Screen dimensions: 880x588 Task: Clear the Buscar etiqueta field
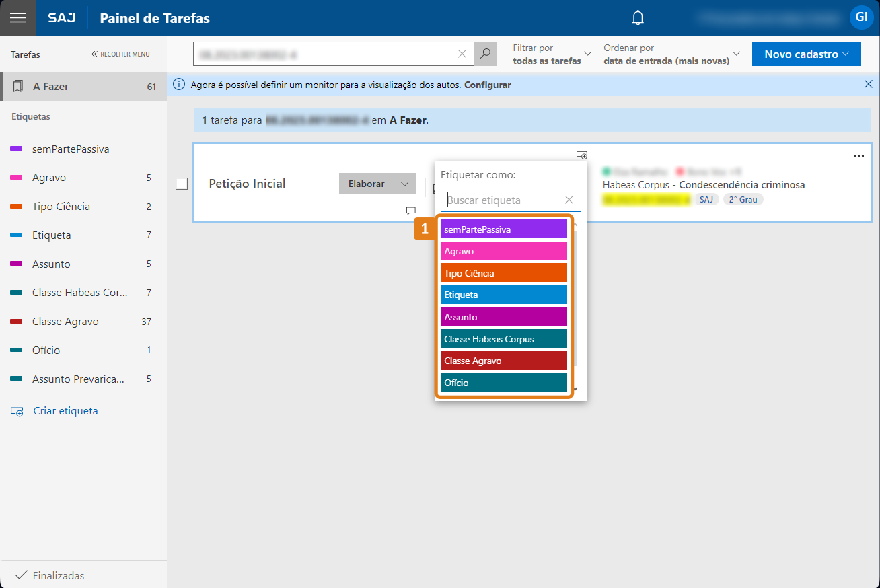(569, 200)
